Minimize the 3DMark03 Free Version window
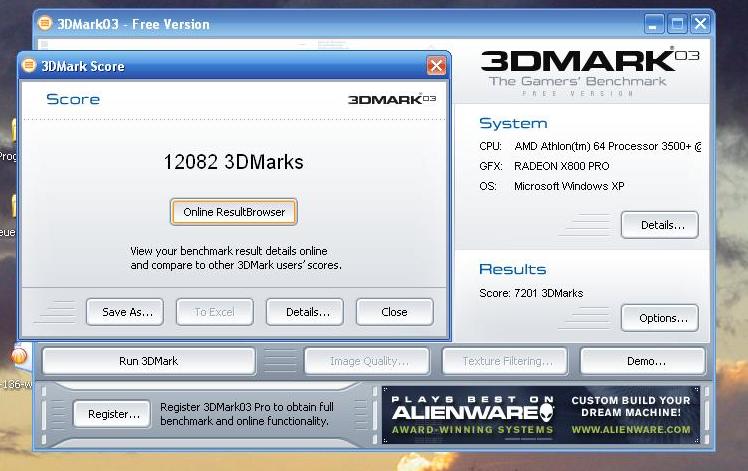Viewport: 748px width, 471px height. point(654,23)
